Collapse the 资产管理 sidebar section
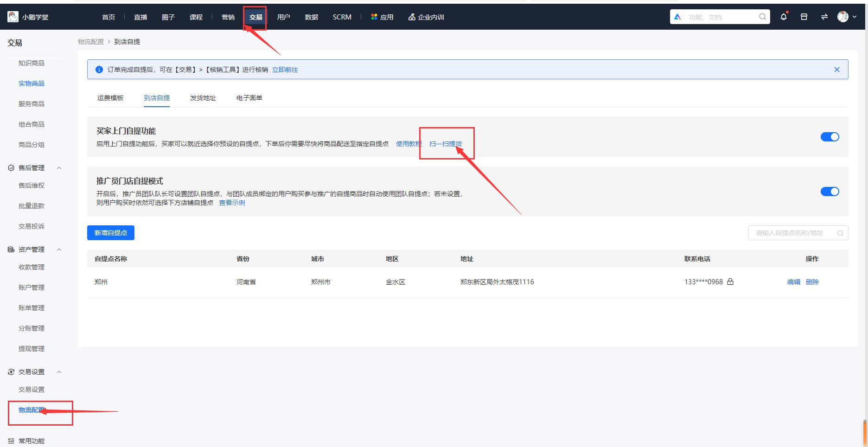Viewport: 868px width, 447px height. coord(59,249)
